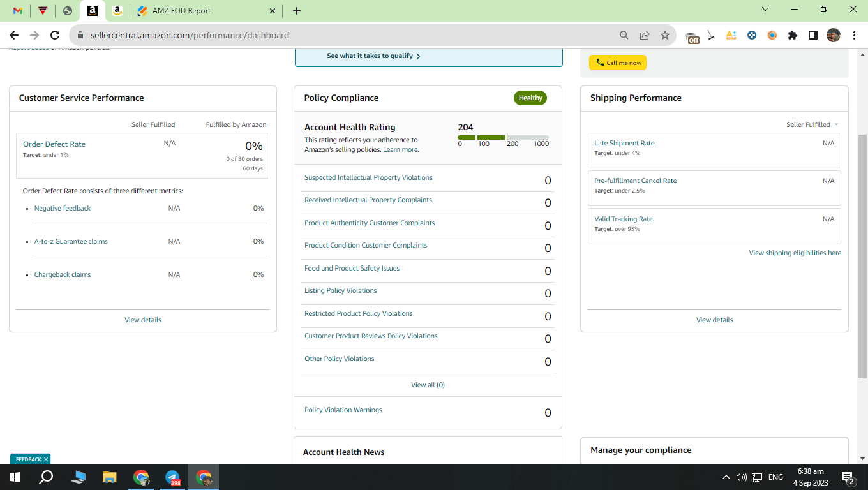The height and width of the screenshot is (490, 868).
Task: Open the Windows notification center
Action: coord(848,477)
